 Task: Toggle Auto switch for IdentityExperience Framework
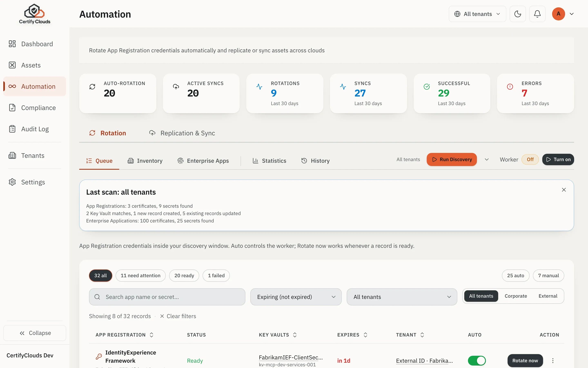tap(477, 360)
